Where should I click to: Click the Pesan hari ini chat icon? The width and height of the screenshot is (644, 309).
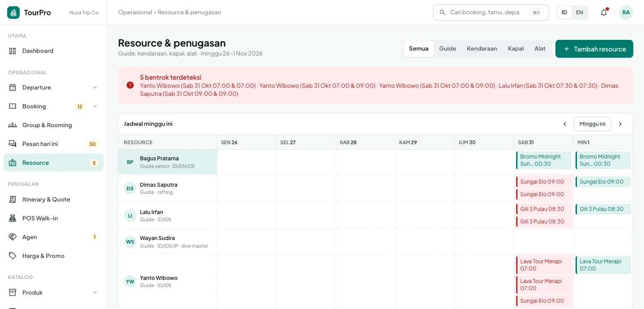tap(13, 144)
